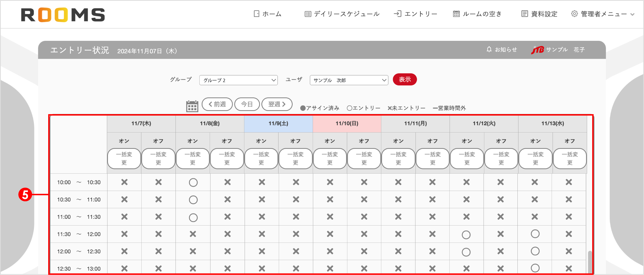Toggle off the 11/12 entry circle at 12:00
644x275 pixels.
click(x=467, y=252)
